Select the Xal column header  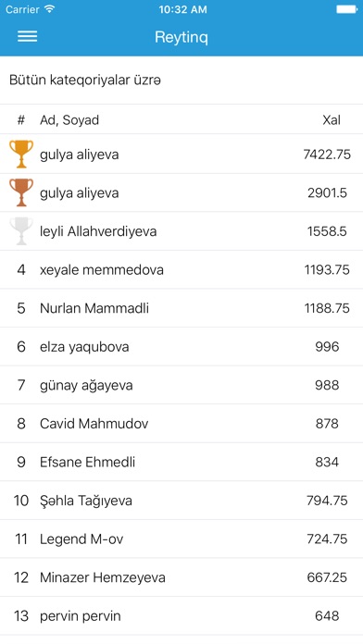point(332,120)
